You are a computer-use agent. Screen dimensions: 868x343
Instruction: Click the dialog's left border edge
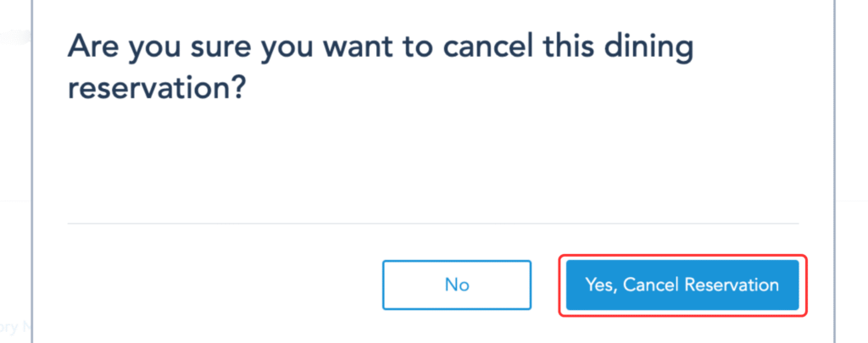point(32,166)
